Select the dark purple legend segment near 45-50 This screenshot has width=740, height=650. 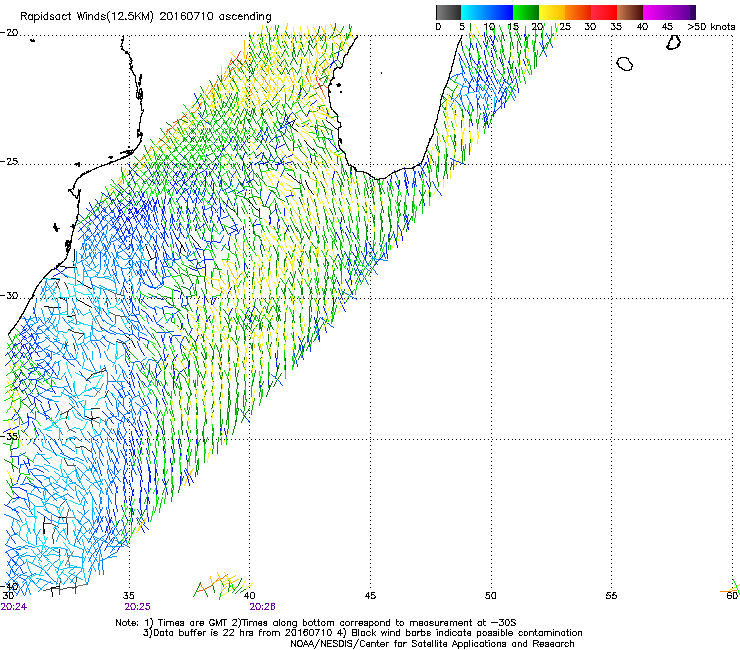[x=682, y=12]
